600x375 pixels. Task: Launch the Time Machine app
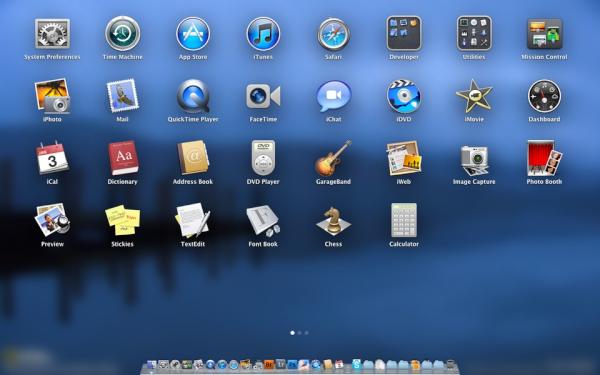click(122, 33)
